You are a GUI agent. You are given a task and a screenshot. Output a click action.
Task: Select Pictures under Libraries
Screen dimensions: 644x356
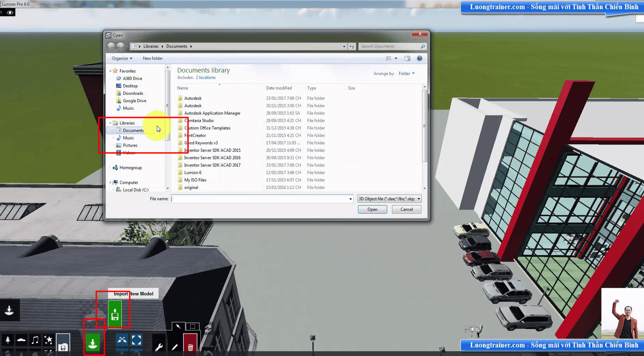point(130,146)
